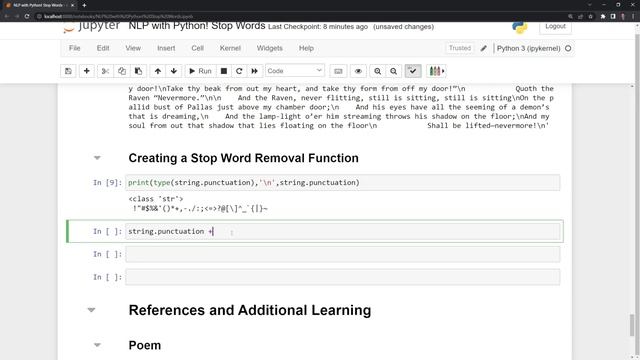This screenshot has height=360, width=640.
Task: Click the browser share page icon
Action: click(x=580, y=16)
